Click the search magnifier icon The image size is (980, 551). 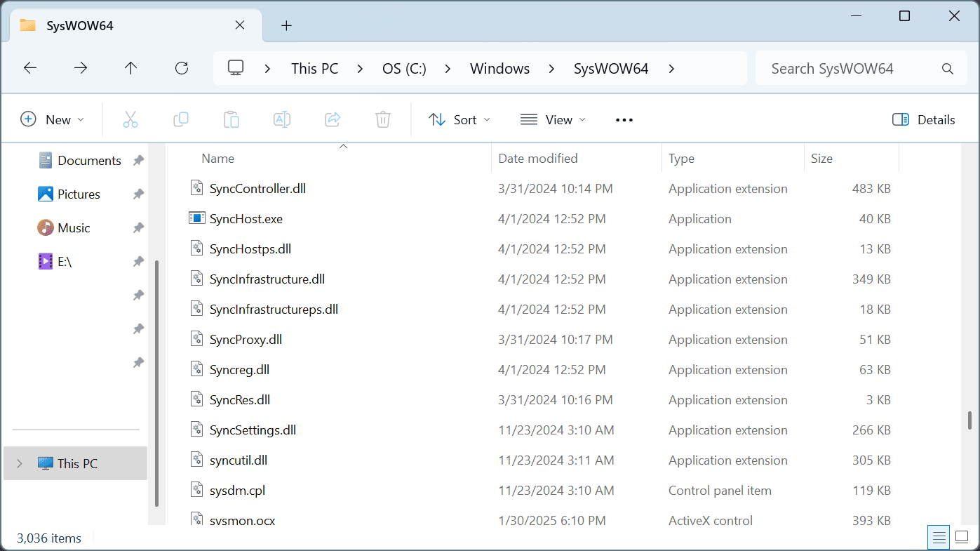tap(948, 69)
